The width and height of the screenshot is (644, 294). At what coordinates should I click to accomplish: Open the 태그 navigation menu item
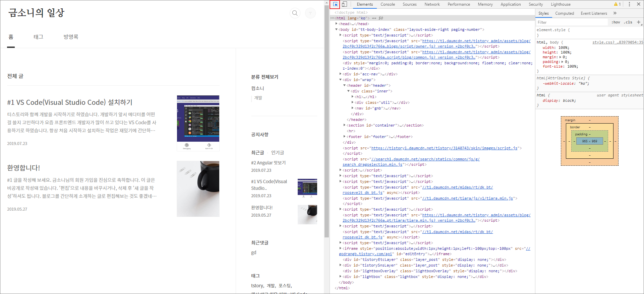pos(38,37)
